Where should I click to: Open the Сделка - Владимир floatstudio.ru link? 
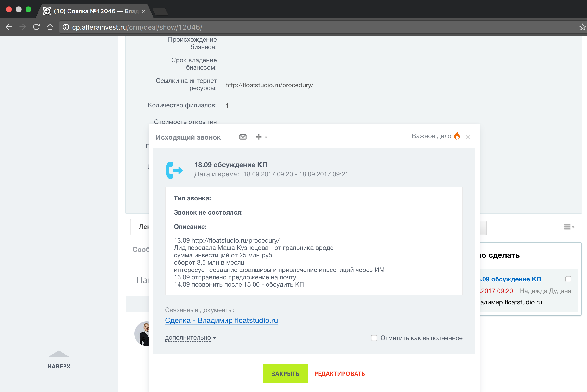221,320
